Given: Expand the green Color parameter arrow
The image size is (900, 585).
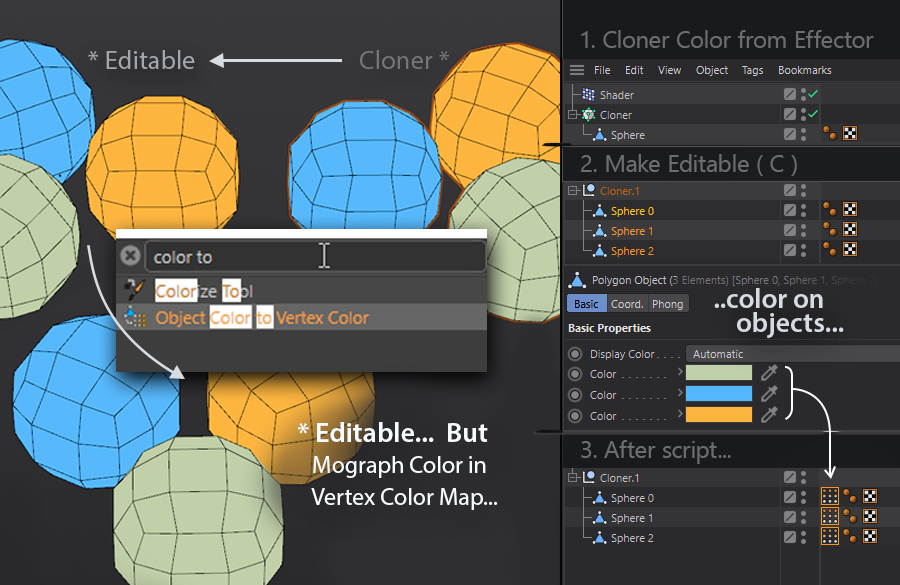Looking at the screenshot, I should pos(680,372).
